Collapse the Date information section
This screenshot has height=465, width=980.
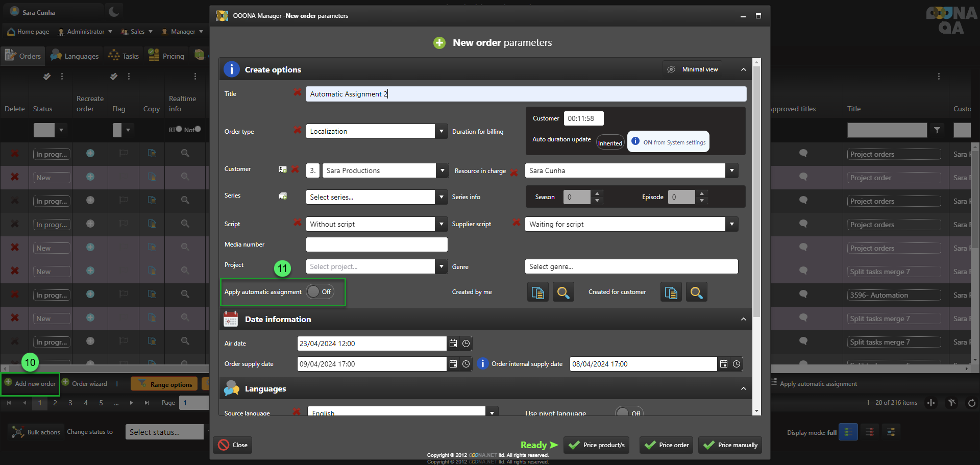743,320
